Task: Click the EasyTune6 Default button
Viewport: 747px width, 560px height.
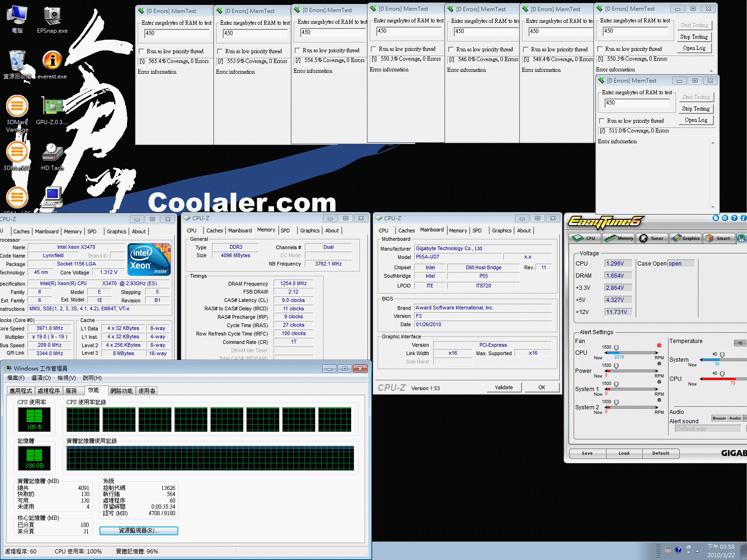Action: (661, 453)
